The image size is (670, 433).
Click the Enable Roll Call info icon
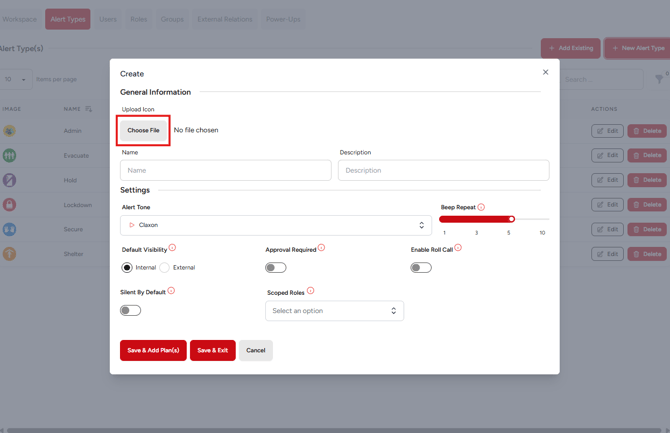pyautogui.click(x=458, y=248)
